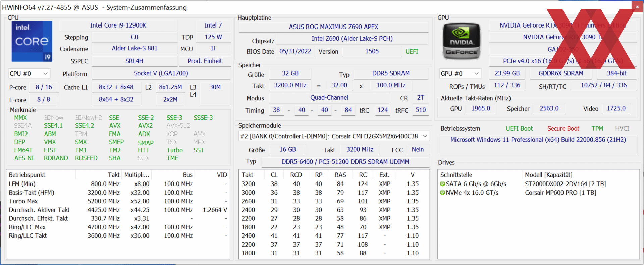Click the Multipli... column header
Image resolution: width=644 pixels, height=265 pixels.
[x=137, y=175]
